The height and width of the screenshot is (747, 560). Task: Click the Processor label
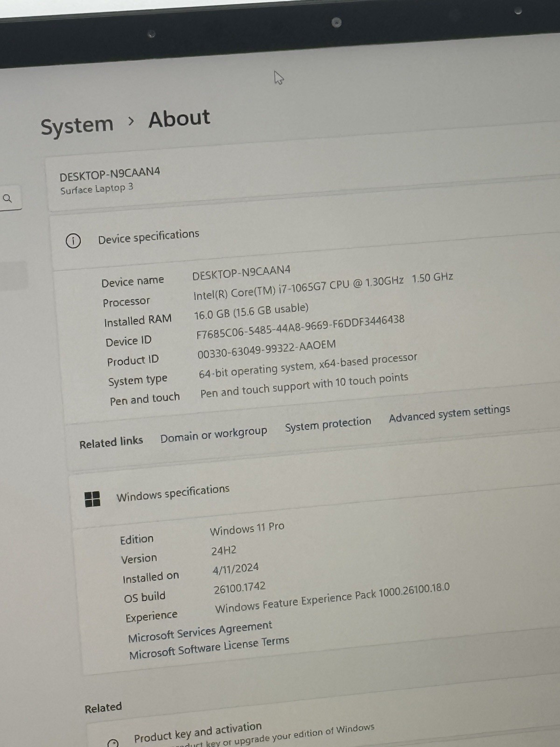pyautogui.click(x=126, y=302)
